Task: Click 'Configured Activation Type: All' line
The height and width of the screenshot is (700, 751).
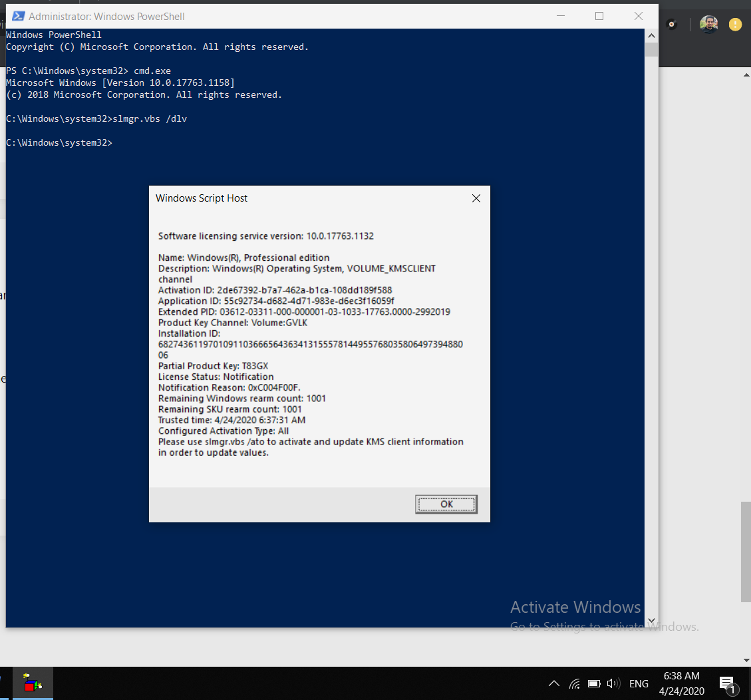Action: coord(224,431)
